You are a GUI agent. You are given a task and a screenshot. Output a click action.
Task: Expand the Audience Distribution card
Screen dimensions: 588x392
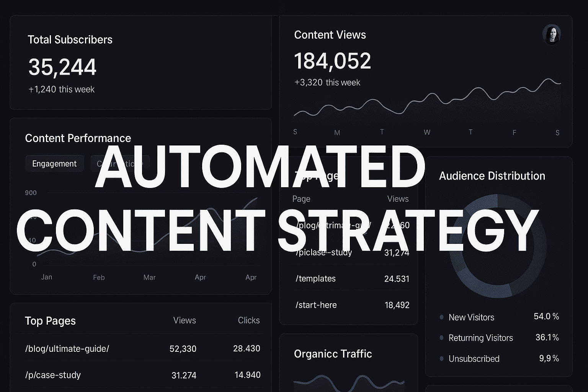[x=492, y=176]
